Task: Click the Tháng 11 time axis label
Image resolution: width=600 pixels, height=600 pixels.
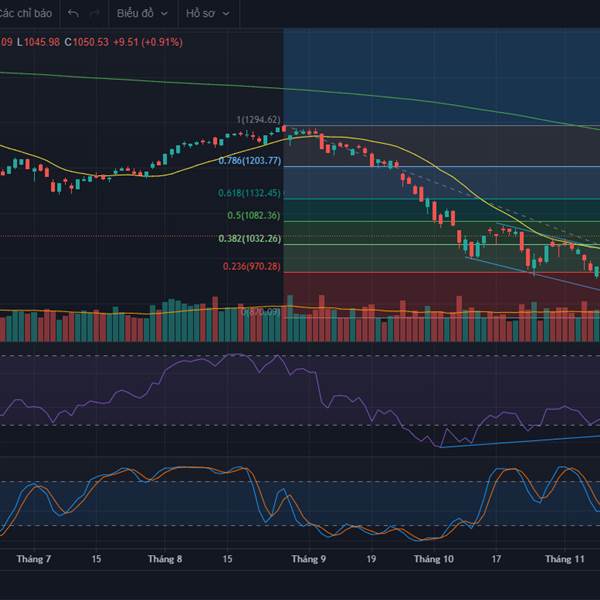Action: click(564, 559)
